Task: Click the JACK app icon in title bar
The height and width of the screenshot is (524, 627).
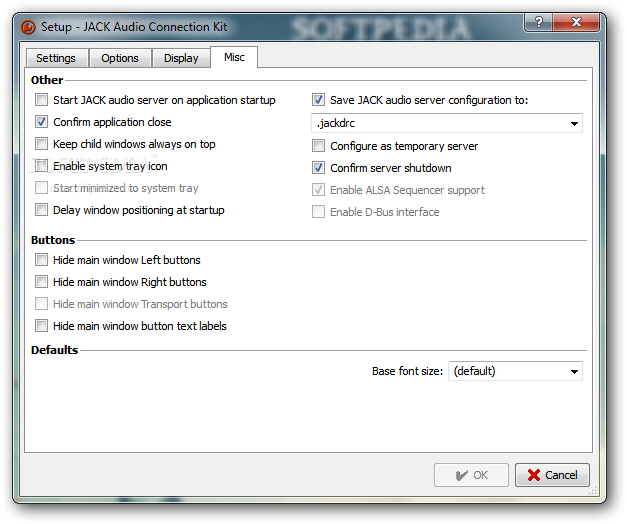Action: coord(28,27)
